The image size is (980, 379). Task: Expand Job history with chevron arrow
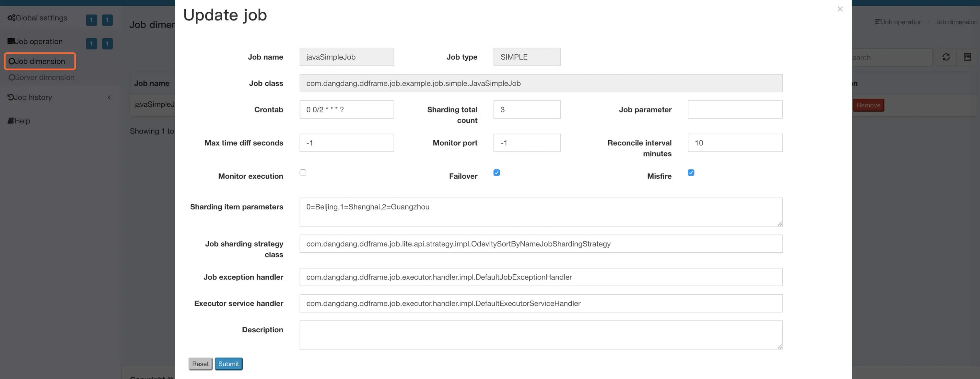click(x=110, y=97)
